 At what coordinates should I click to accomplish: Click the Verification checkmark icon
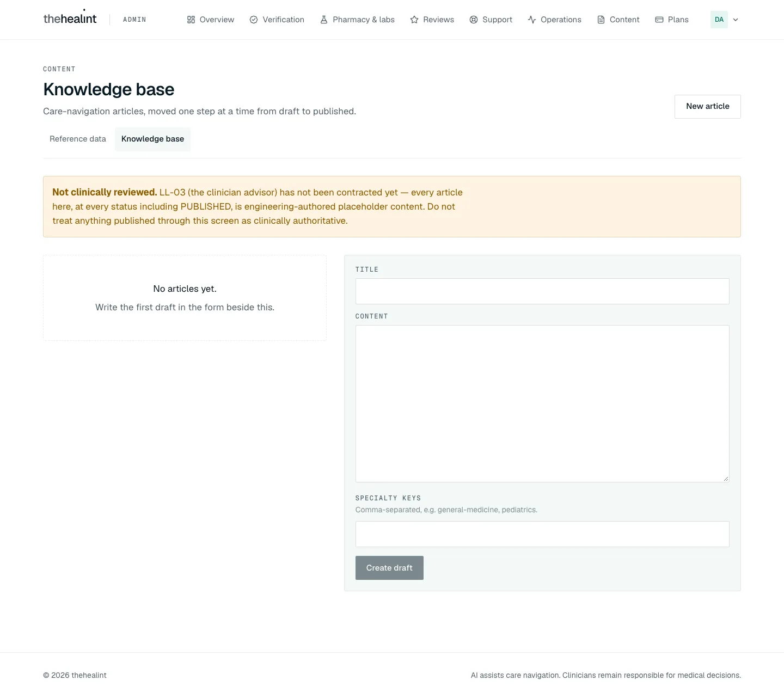tap(254, 20)
